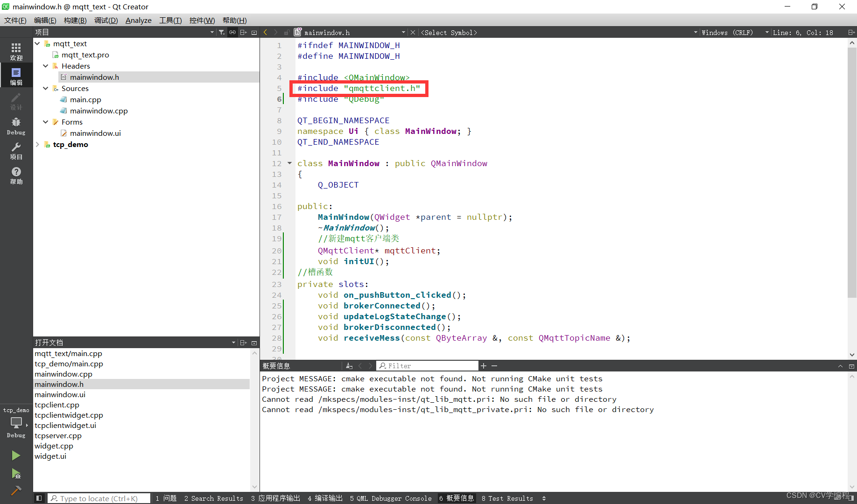Image resolution: width=857 pixels, height=504 pixels.
Task: Open the Help (帮助) menu
Action: pos(234,20)
